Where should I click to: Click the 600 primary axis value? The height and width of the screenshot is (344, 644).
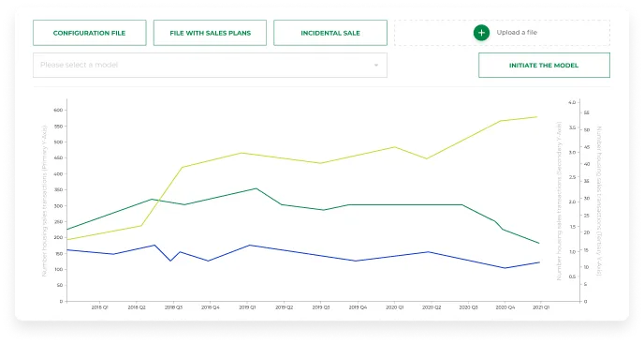pyautogui.click(x=58, y=111)
